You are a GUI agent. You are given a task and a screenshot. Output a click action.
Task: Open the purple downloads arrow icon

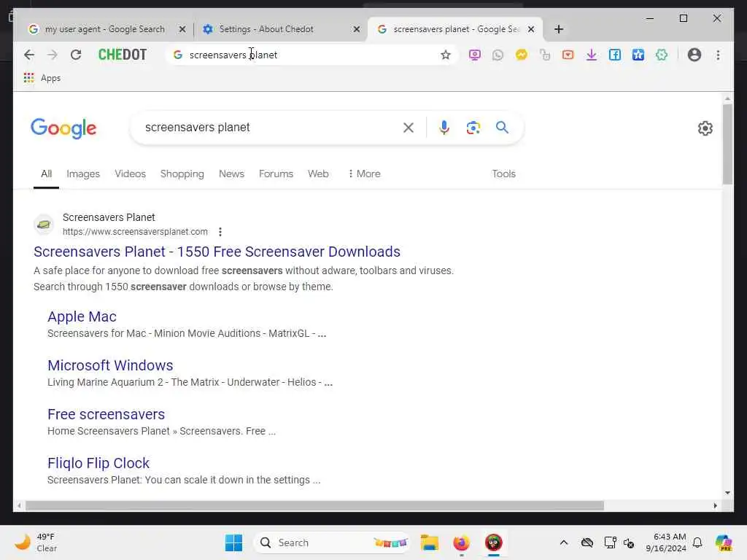[x=591, y=55]
